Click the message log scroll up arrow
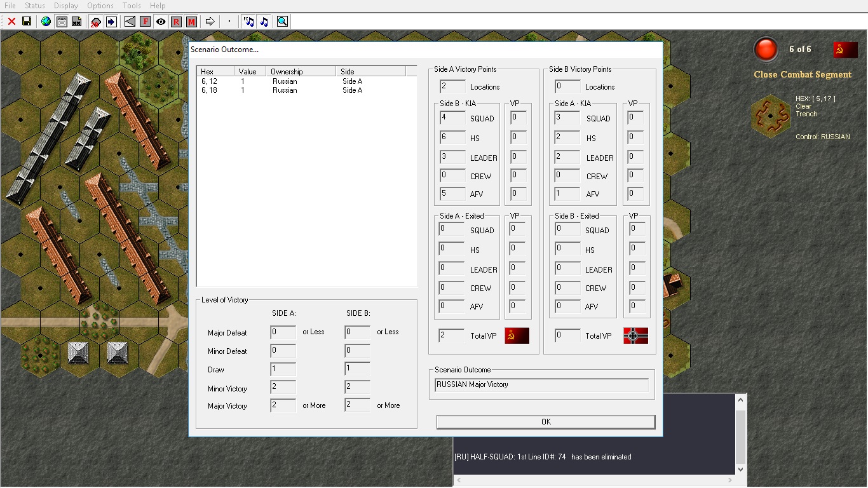This screenshot has width=868, height=488. pyautogui.click(x=740, y=400)
